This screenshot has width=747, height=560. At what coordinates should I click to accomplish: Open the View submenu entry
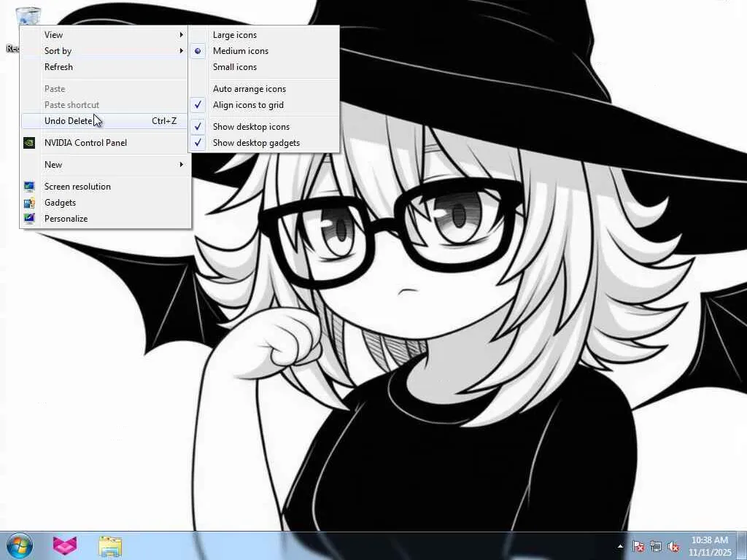coord(105,35)
